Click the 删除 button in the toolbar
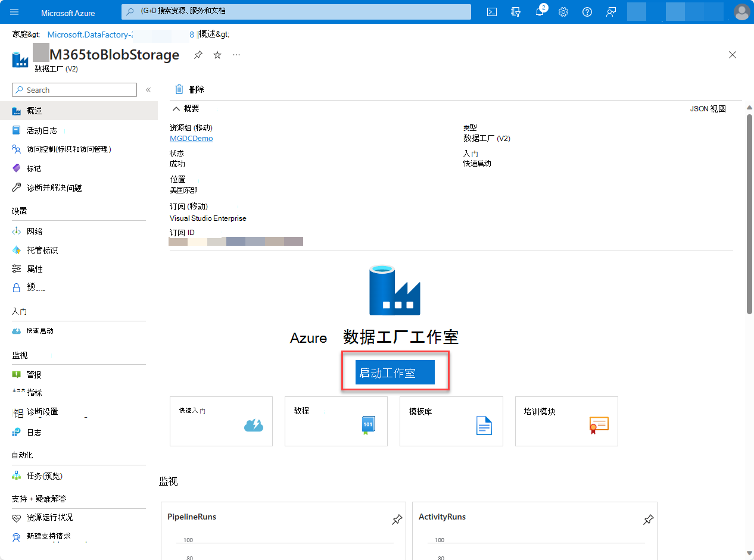The width and height of the screenshot is (754, 560). 189,89
